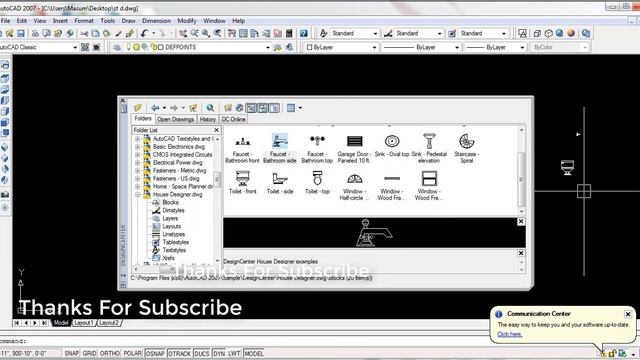Image resolution: width=640 pixels, height=360 pixels.
Task: Follow the Click here link in Communication Center
Action: 509,334
